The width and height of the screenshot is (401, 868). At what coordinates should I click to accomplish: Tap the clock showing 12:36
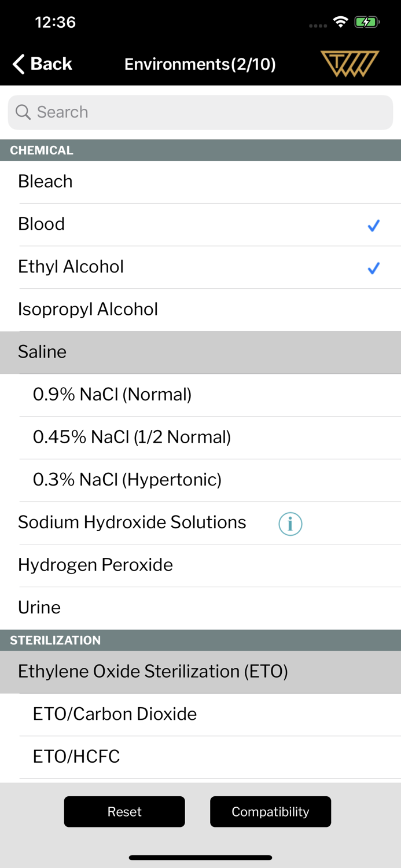click(55, 22)
